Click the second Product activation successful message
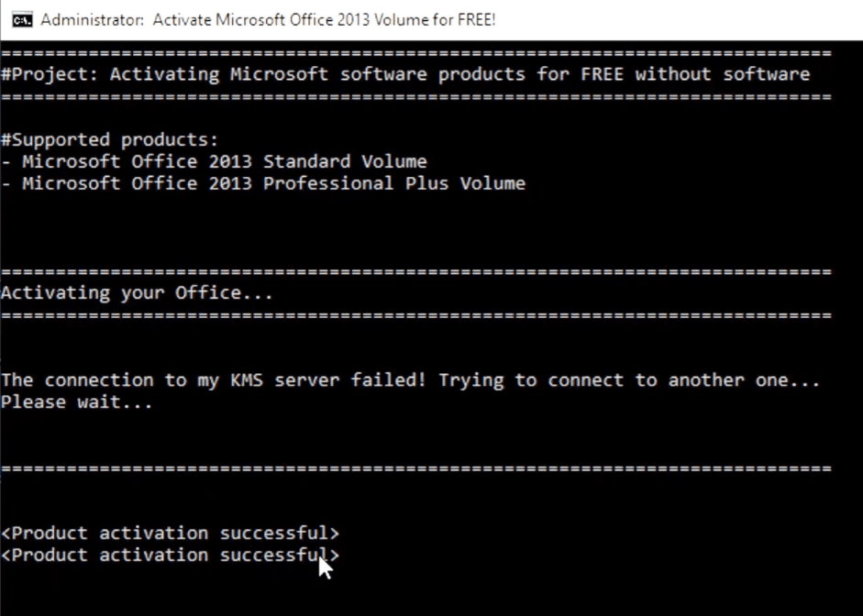Viewport: 863px width, 616px height. click(170, 555)
